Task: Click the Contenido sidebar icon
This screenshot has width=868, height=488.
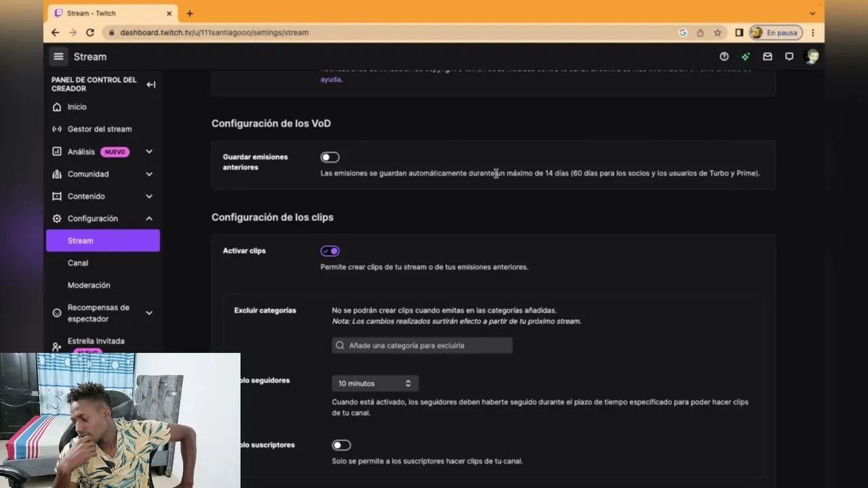Action: point(57,197)
